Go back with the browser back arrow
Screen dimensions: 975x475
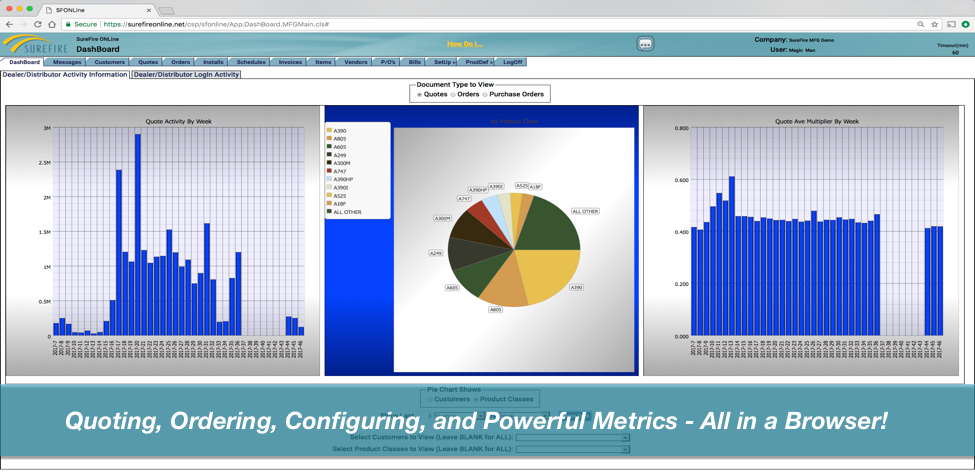(9, 24)
